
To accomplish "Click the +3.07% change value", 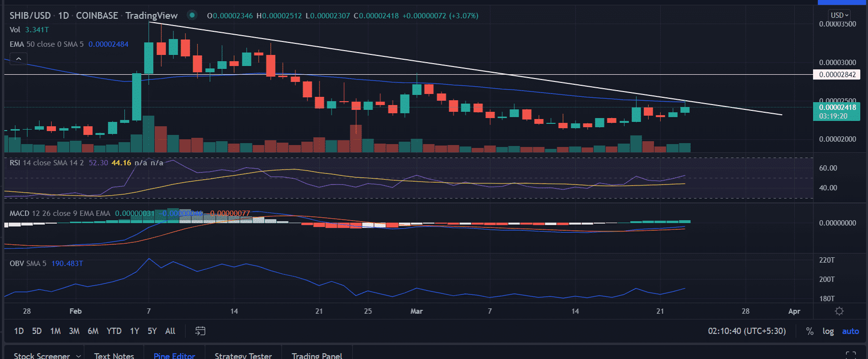I will (x=464, y=15).
